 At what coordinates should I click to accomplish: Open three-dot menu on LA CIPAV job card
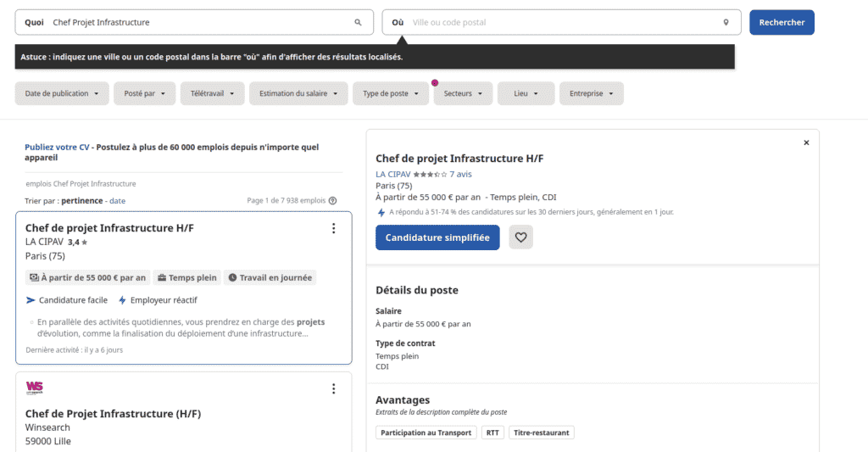pos(333,228)
